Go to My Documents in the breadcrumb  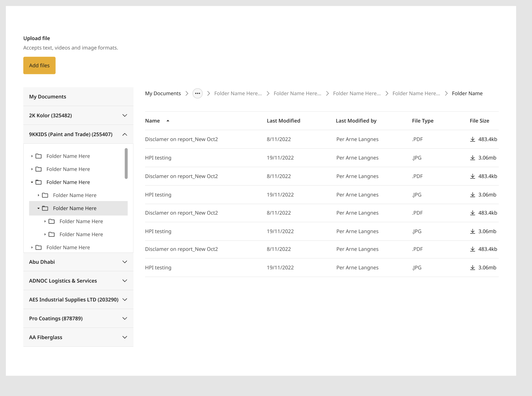pos(163,94)
